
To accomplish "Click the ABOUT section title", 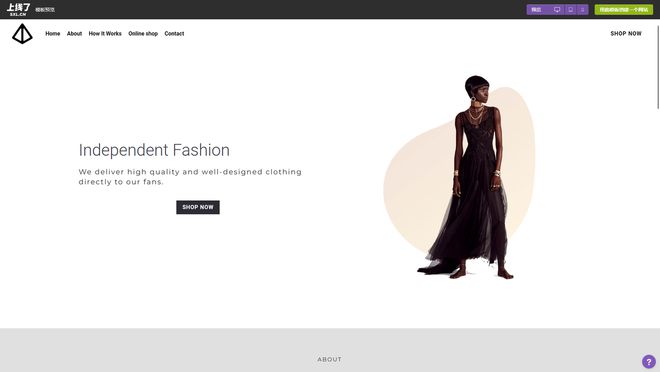I will (x=330, y=359).
